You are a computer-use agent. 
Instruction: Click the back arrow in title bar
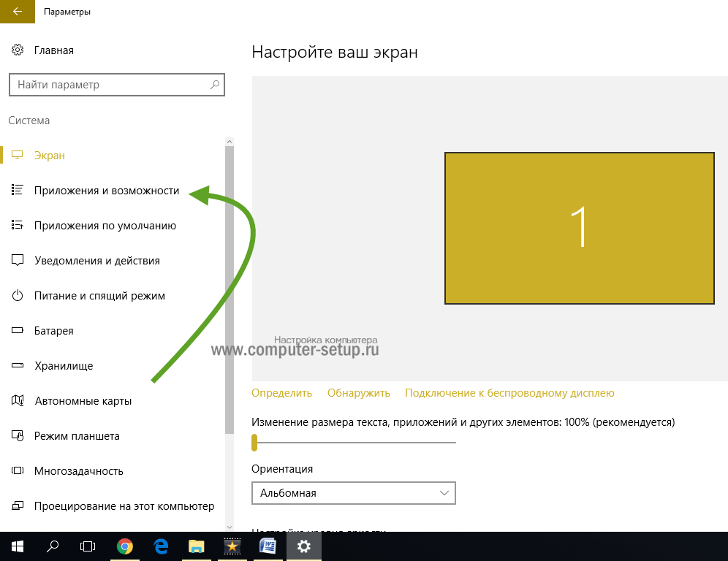17,12
